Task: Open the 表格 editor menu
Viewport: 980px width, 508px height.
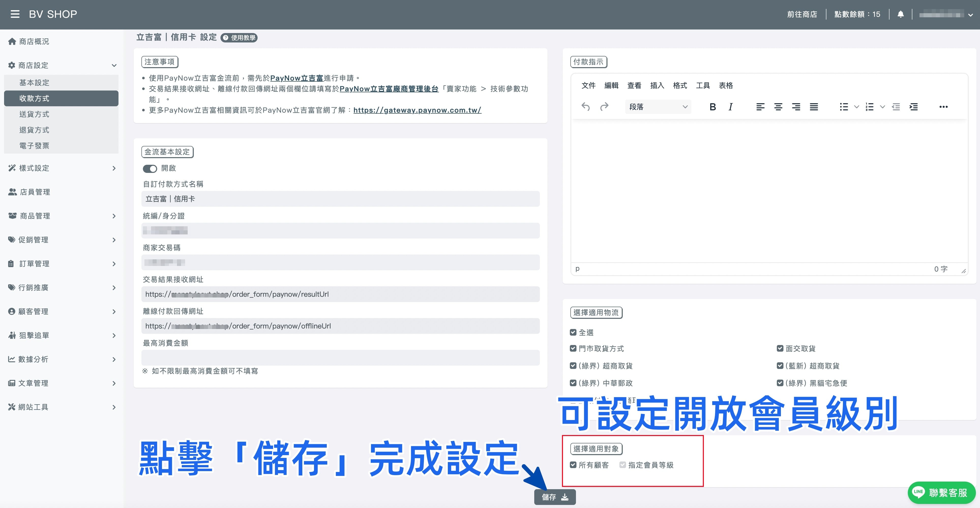Action: coord(725,86)
